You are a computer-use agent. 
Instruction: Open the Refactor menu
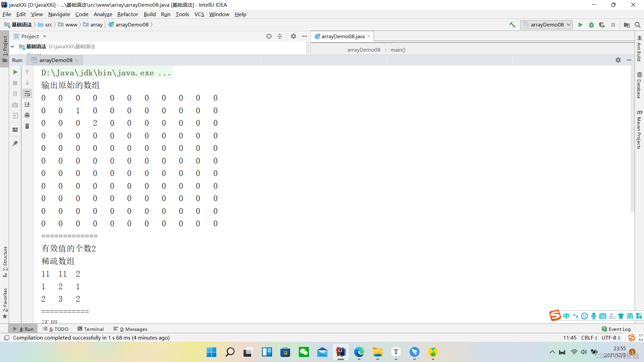(x=127, y=14)
